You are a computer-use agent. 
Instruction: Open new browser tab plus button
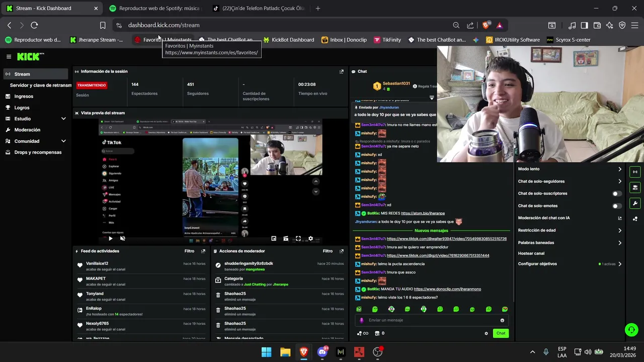point(317,8)
